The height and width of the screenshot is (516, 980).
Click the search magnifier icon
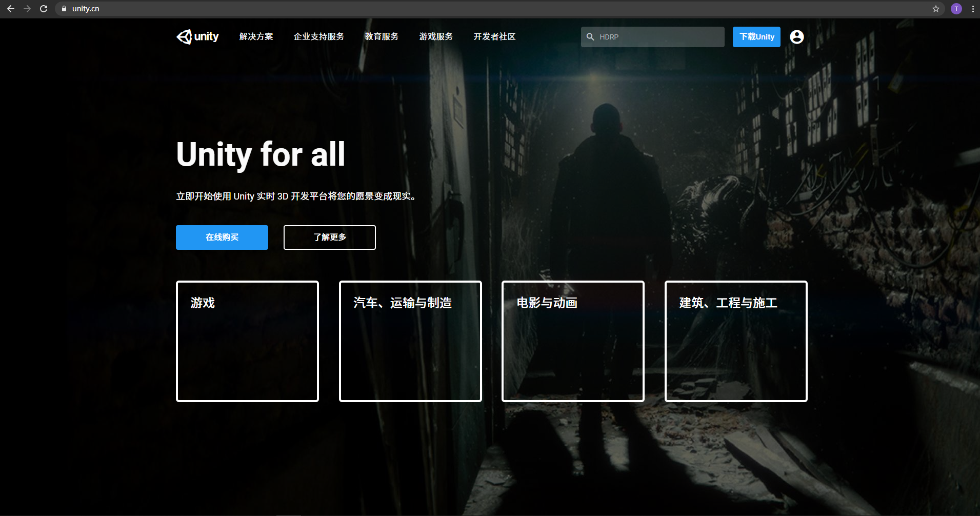[590, 36]
